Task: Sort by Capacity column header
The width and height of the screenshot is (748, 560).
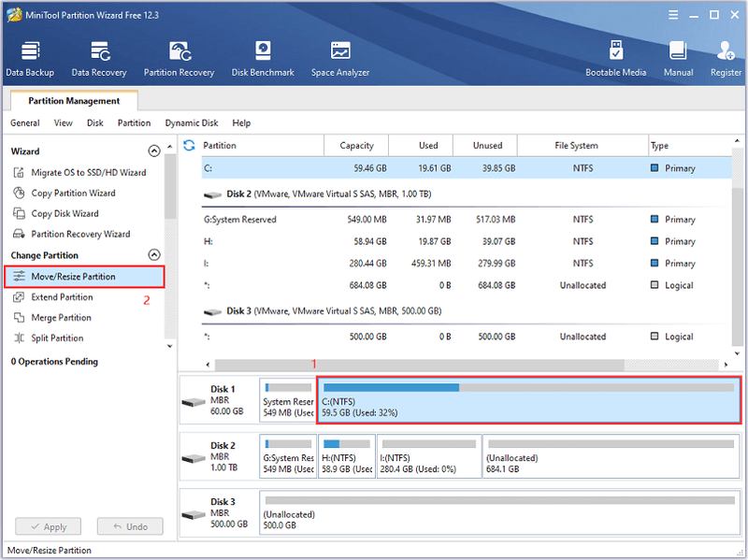Action: [x=356, y=146]
